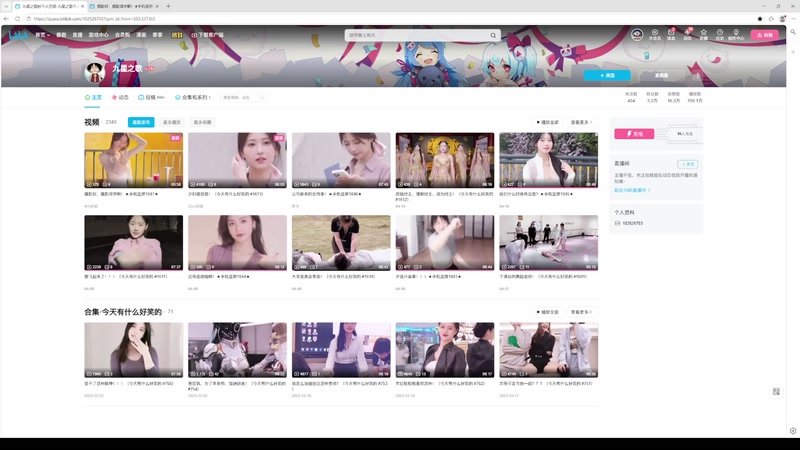
Task: Click the user avatar in top navigation
Action: coord(638,34)
